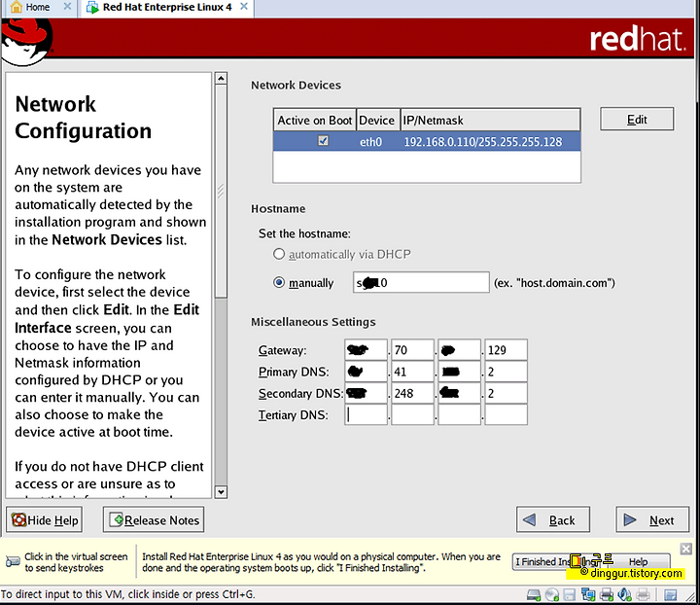Click the sound card status icon
The width and height of the screenshot is (700, 605).
click(x=623, y=594)
